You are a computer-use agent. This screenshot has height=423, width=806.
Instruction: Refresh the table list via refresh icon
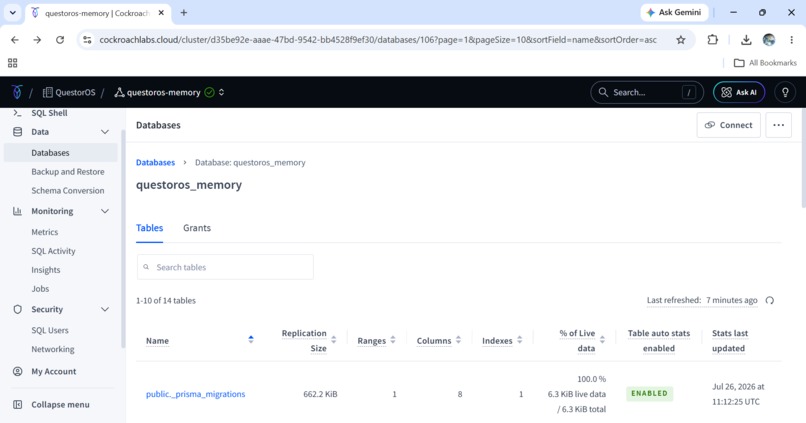tap(770, 300)
